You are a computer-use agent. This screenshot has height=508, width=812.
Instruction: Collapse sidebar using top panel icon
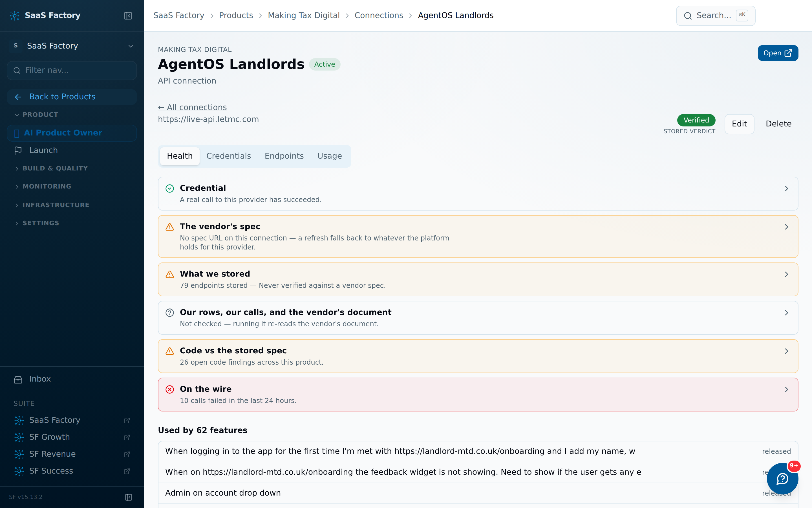(128, 16)
